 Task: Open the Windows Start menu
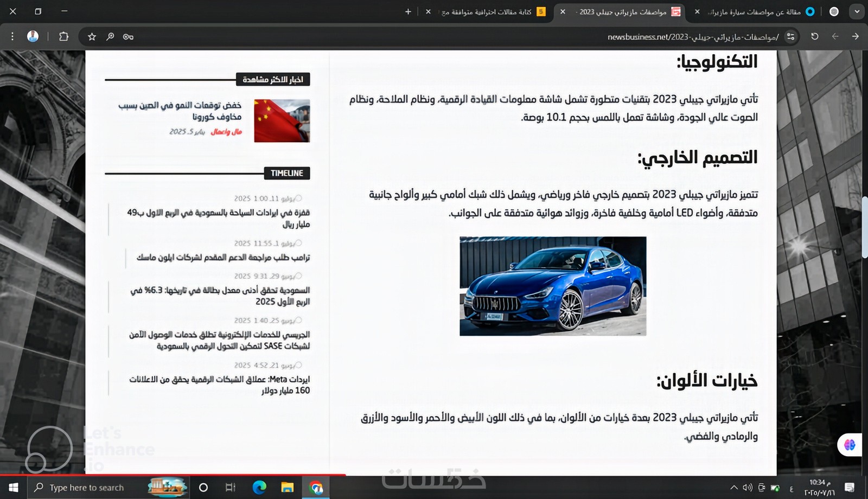tap(13, 488)
